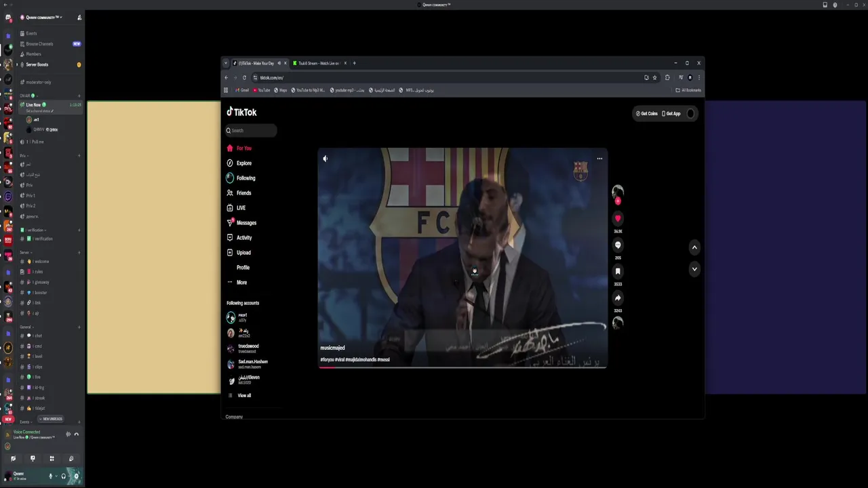
Task: Open LIVE section in TikTok sidebar
Action: click(237, 207)
